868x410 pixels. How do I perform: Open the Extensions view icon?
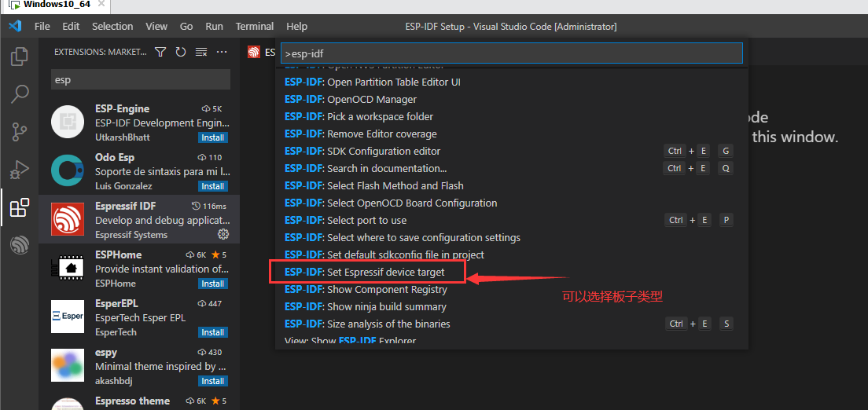19,208
